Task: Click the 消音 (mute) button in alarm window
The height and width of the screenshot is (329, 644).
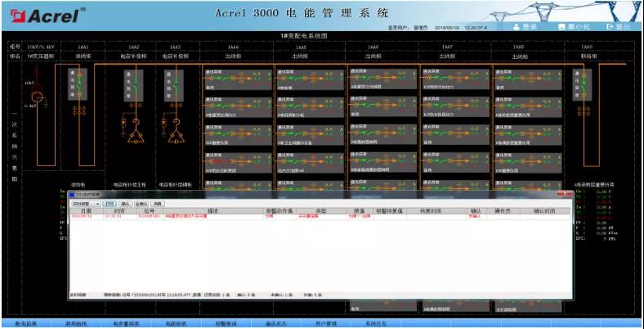Action: [158, 204]
